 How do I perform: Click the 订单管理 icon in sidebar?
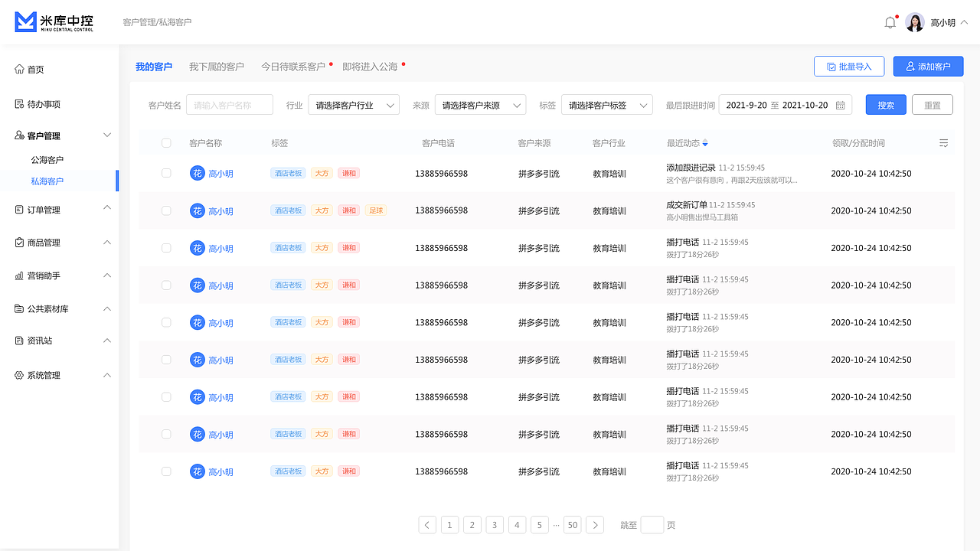pyautogui.click(x=19, y=210)
